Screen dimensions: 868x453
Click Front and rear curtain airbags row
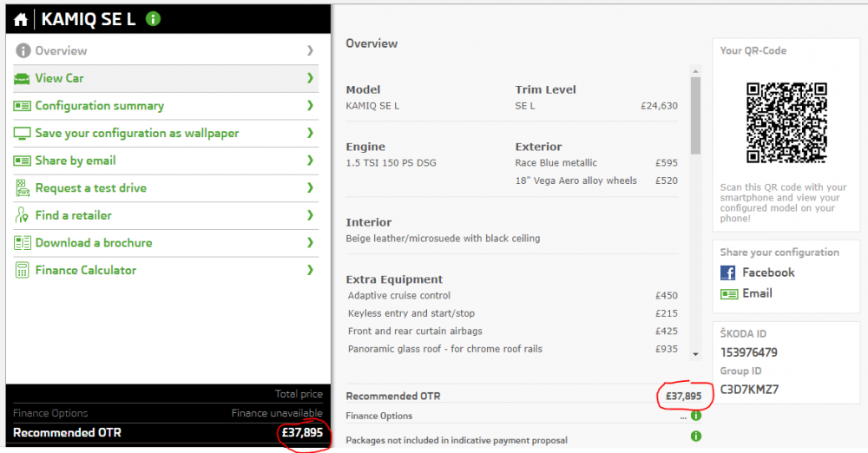coord(513,332)
